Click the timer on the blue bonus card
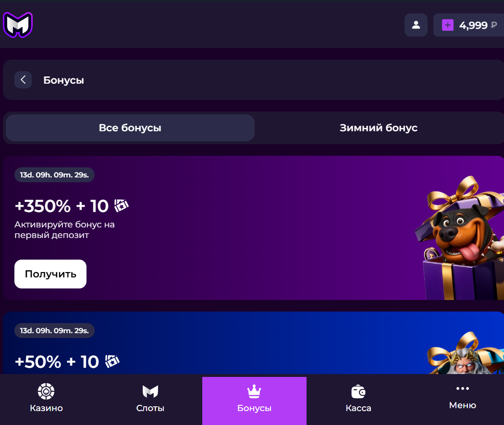 click(54, 330)
